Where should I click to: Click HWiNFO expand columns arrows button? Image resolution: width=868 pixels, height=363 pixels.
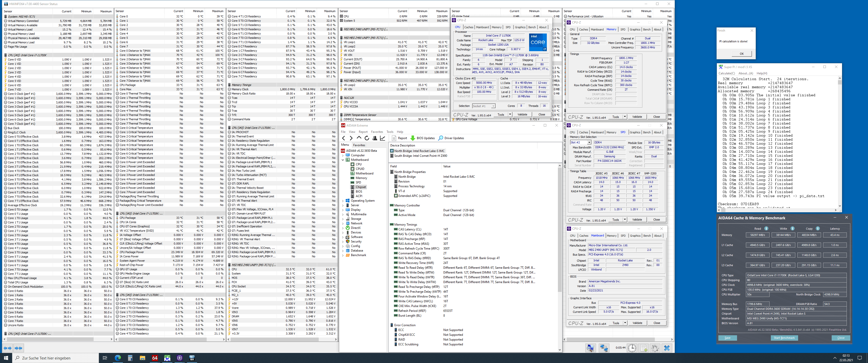point(7,348)
